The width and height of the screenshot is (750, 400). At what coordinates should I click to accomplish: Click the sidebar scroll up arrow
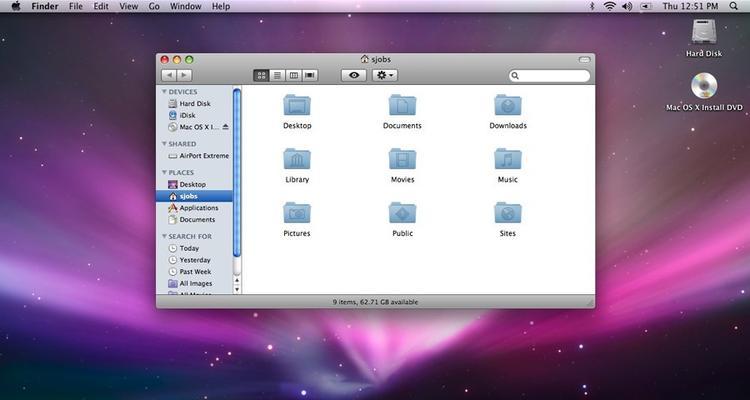click(x=237, y=280)
